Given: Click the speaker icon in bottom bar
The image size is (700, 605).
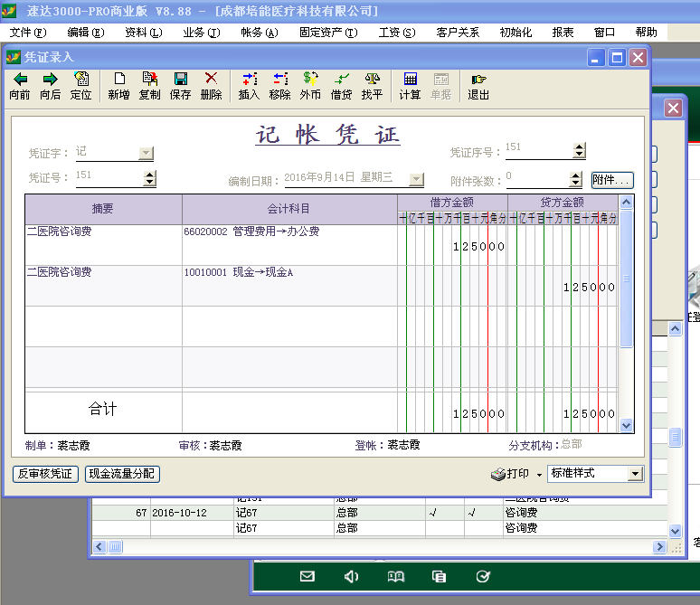Looking at the screenshot, I should click(x=351, y=576).
